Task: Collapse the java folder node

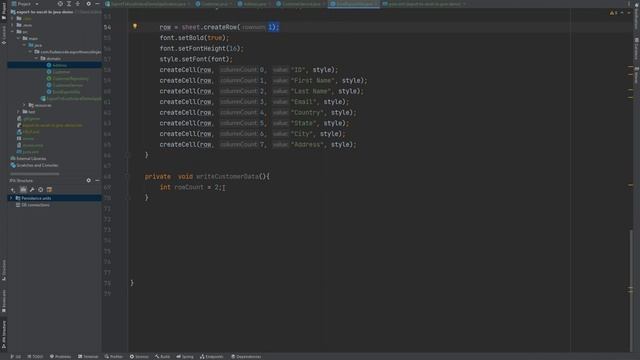Action: click(x=24, y=45)
